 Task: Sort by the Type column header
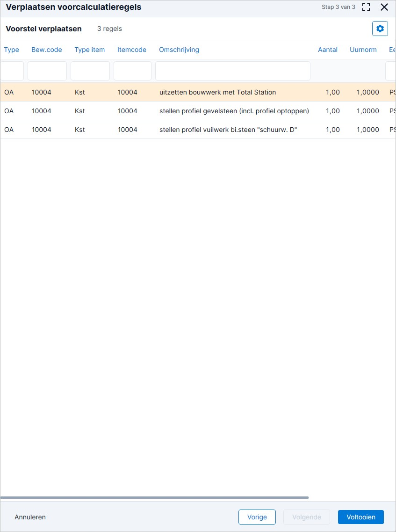tap(12, 50)
